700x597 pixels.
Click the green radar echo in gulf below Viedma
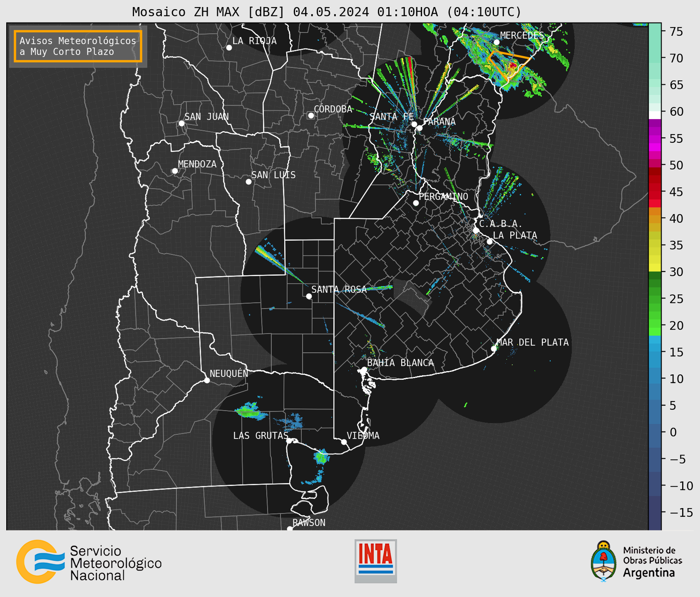[321, 457]
